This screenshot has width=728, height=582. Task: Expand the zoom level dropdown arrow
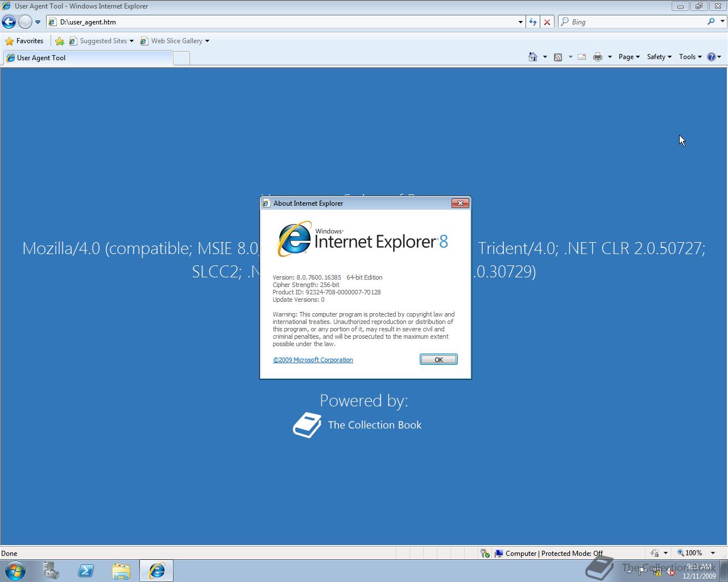713,553
